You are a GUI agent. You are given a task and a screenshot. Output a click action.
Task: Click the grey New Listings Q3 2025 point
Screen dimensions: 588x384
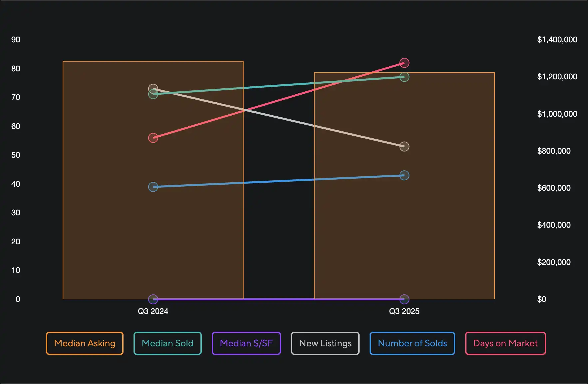(404, 146)
